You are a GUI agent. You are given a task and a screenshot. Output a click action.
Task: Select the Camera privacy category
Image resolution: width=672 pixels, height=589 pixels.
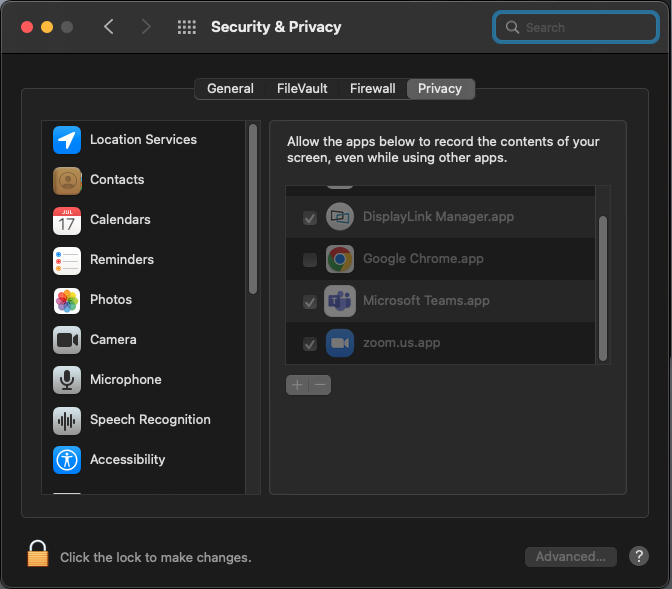144,340
